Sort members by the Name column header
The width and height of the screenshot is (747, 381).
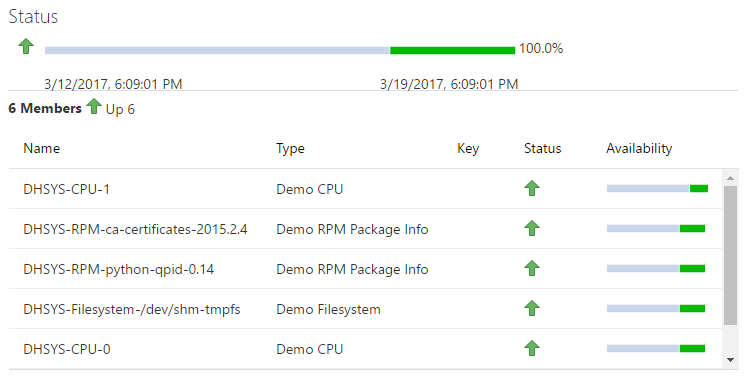click(x=41, y=148)
